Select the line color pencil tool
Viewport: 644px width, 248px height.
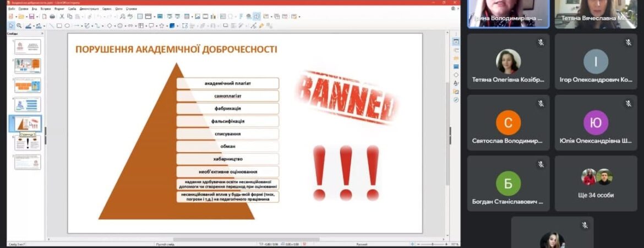pyautogui.click(x=28, y=25)
